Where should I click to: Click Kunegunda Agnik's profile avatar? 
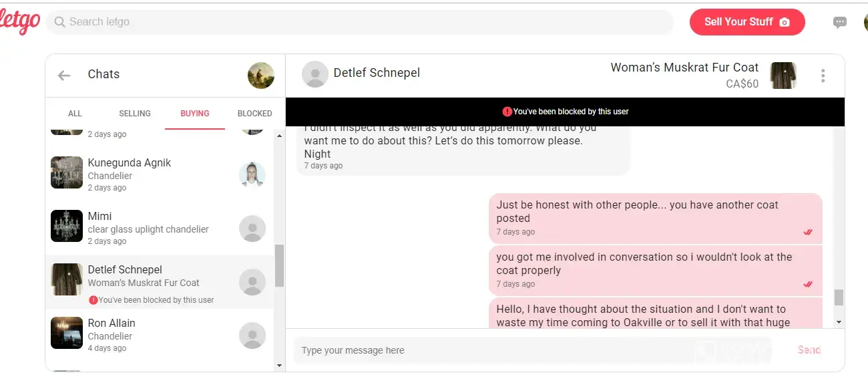(252, 175)
